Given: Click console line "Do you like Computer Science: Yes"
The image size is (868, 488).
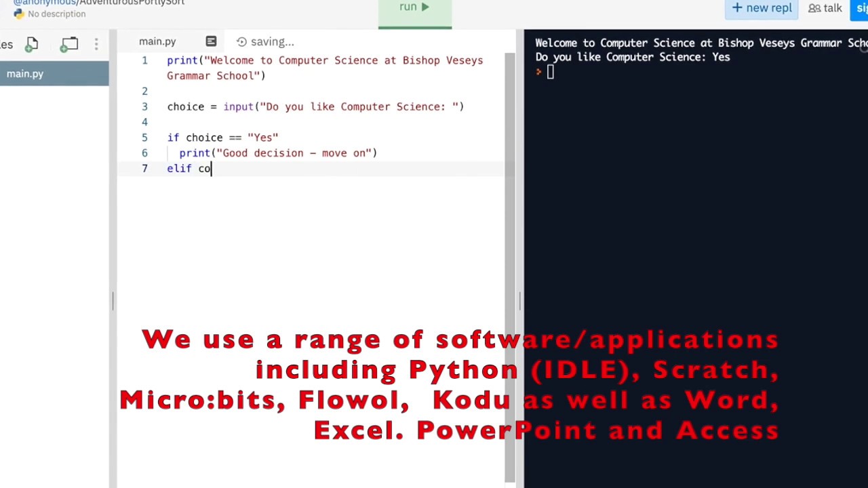Looking at the screenshot, I should (633, 57).
